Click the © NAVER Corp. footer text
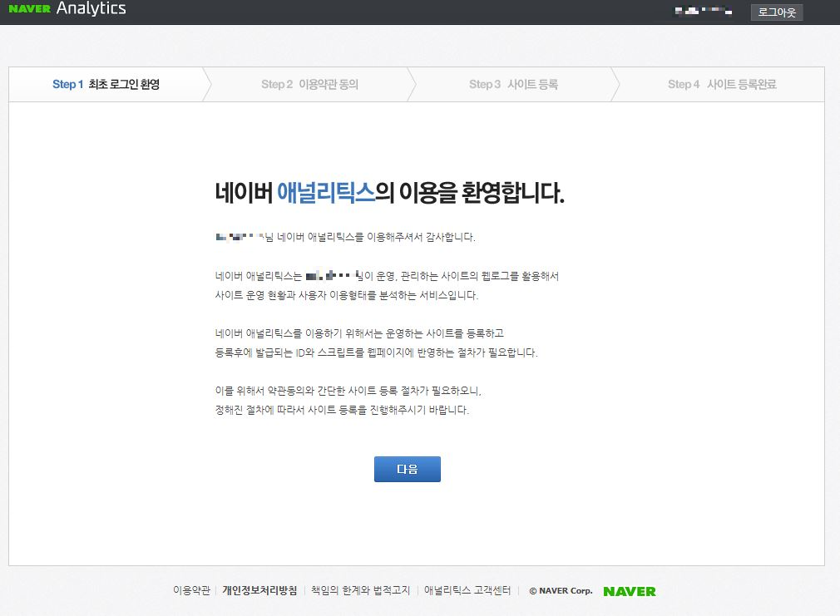 (x=561, y=591)
